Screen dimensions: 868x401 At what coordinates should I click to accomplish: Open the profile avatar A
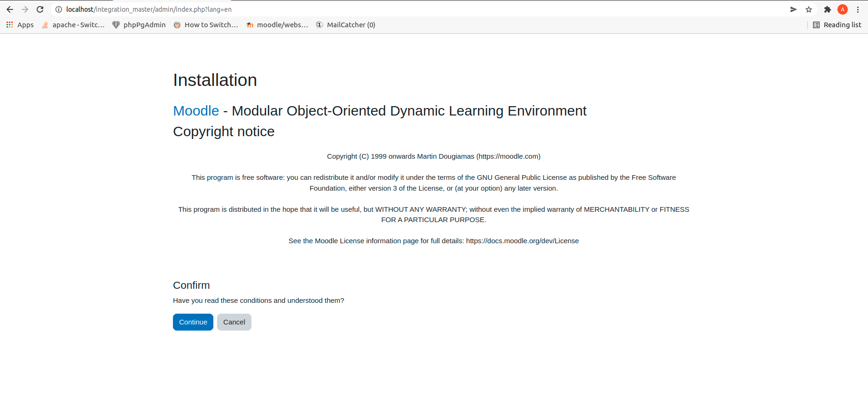coord(843,9)
